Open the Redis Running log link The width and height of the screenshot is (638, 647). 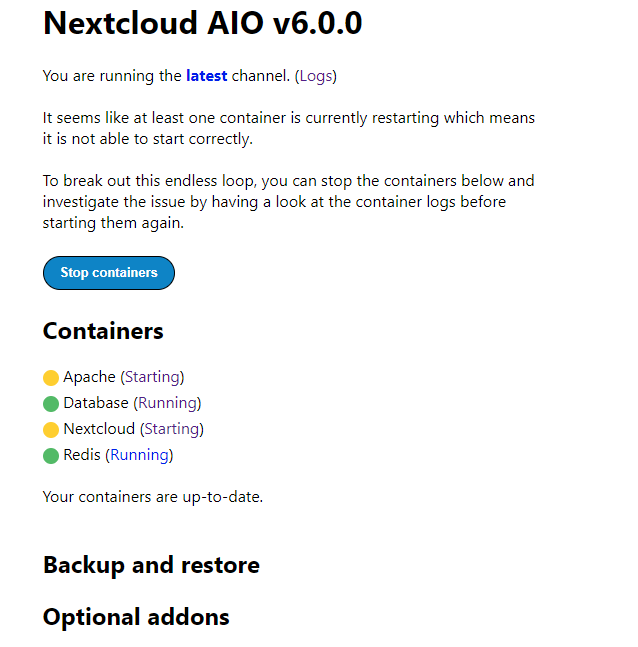[x=139, y=455]
